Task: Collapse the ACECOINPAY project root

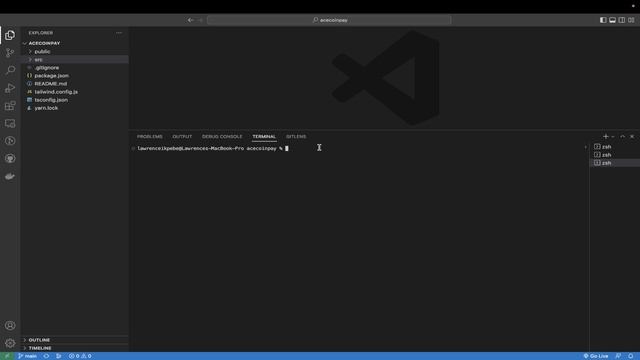Action: 75,43
